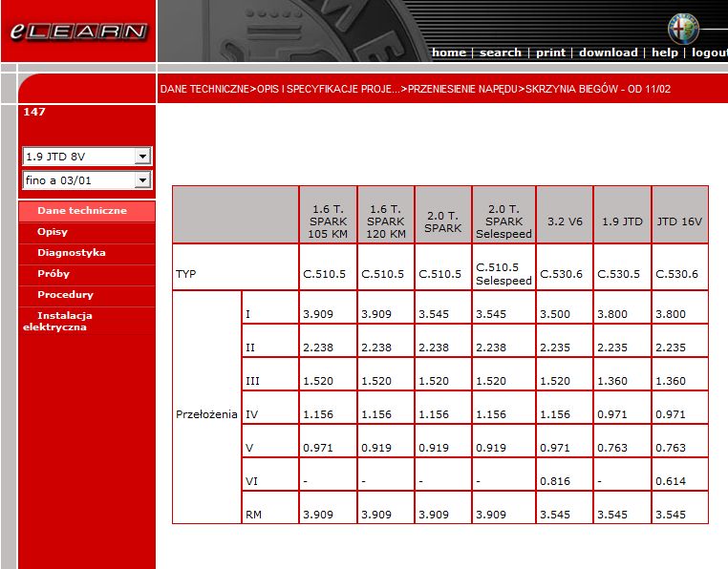This screenshot has width=728, height=569.
Task: Click the 2.0 T. SPARK column header
Action: coord(443,215)
